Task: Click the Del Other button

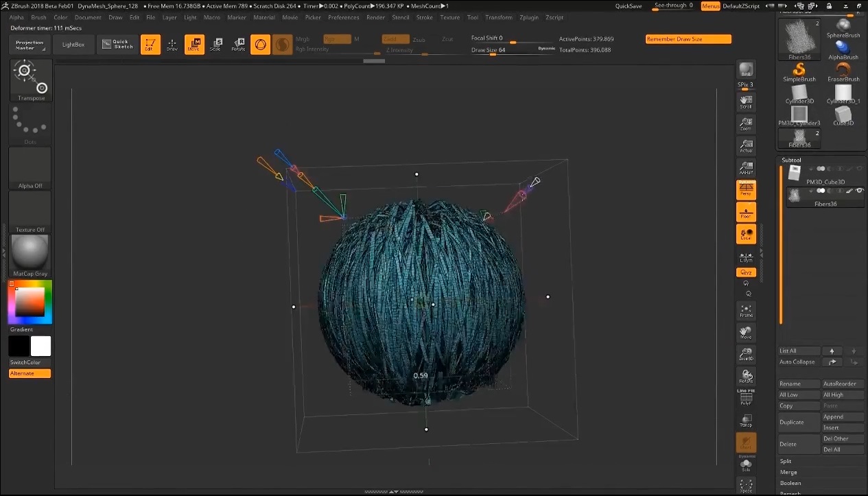Action: (843, 438)
